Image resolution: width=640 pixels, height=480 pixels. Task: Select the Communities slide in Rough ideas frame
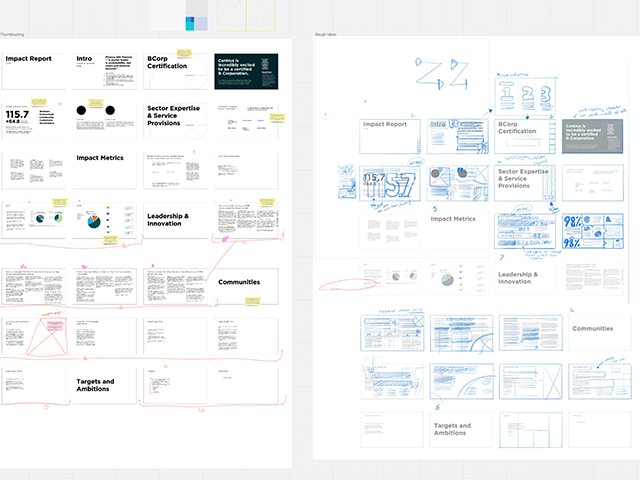tap(600, 333)
